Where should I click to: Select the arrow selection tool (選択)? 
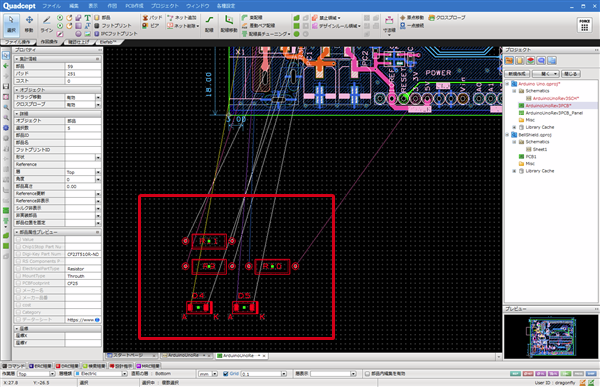pos(11,24)
